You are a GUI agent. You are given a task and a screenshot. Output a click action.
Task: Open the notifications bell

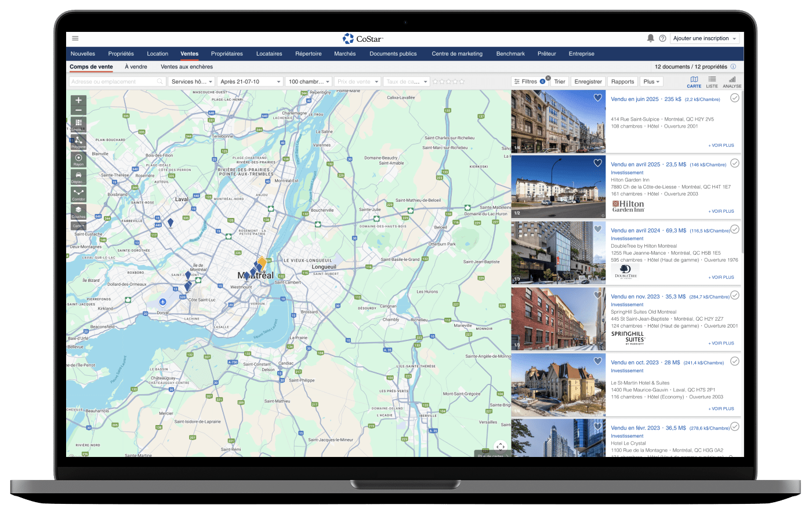(x=651, y=38)
